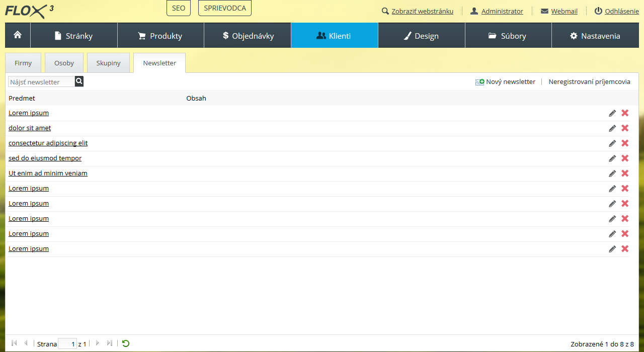Open the Nastavenia settings menu
The image size is (644, 352).
tap(595, 36)
